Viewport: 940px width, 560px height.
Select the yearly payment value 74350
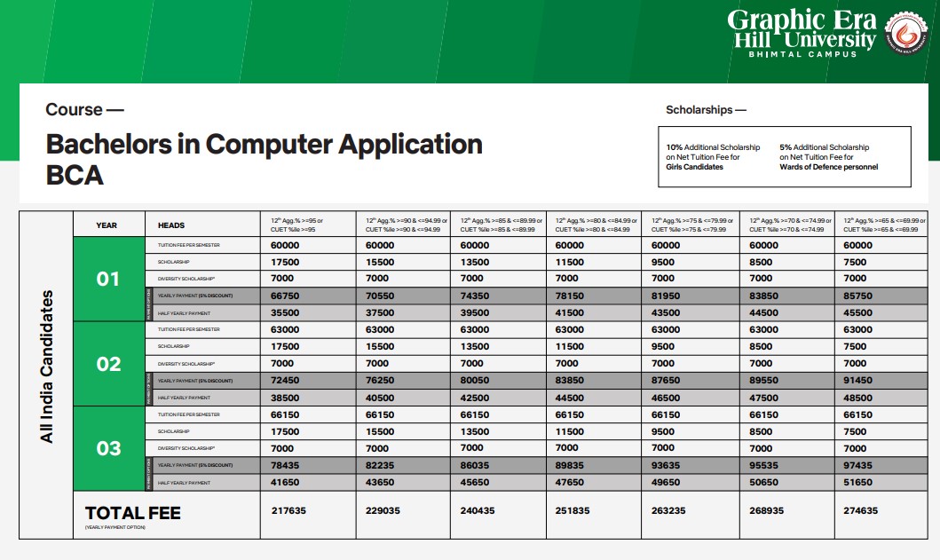click(475, 296)
